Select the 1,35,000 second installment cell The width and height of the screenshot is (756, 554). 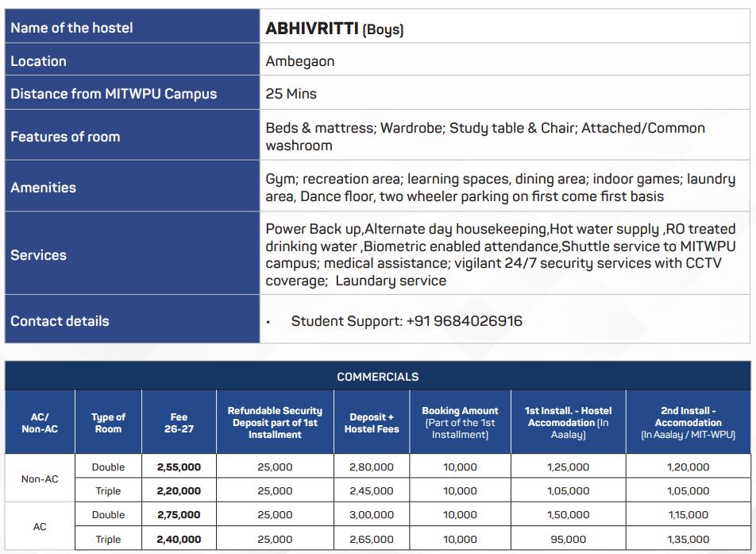[x=688, y=539]
